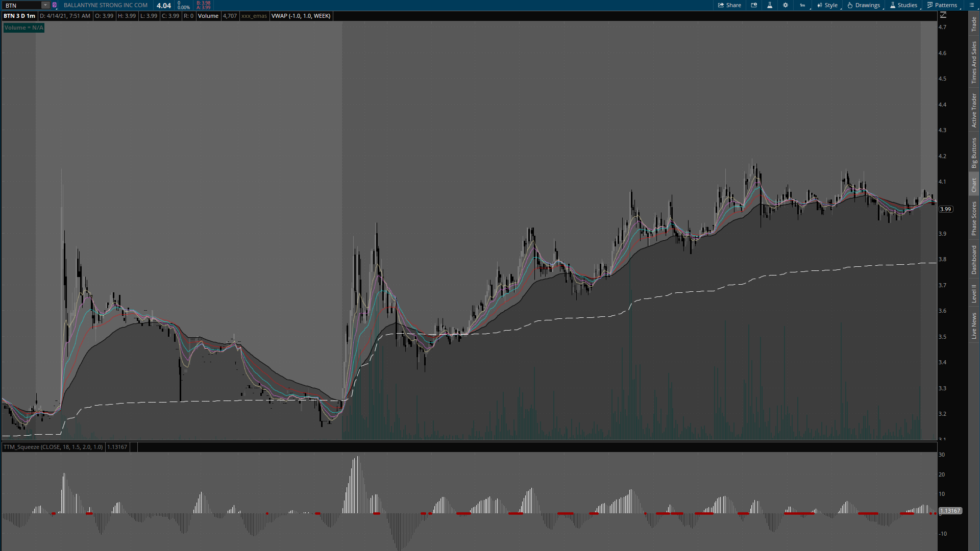Switch to the Times And Sales tab
Screen dimensions: 980x551
pos(974,62)
